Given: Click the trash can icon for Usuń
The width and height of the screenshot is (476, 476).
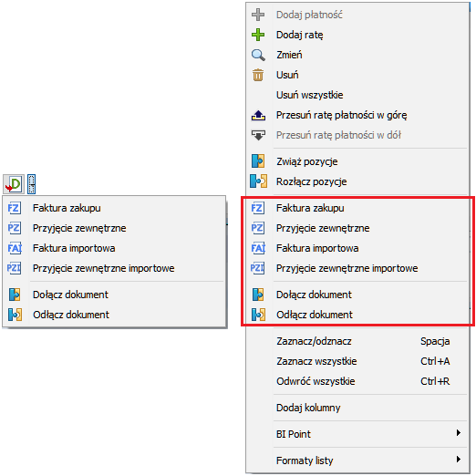Looking at the screenshot, I should 258,75.
